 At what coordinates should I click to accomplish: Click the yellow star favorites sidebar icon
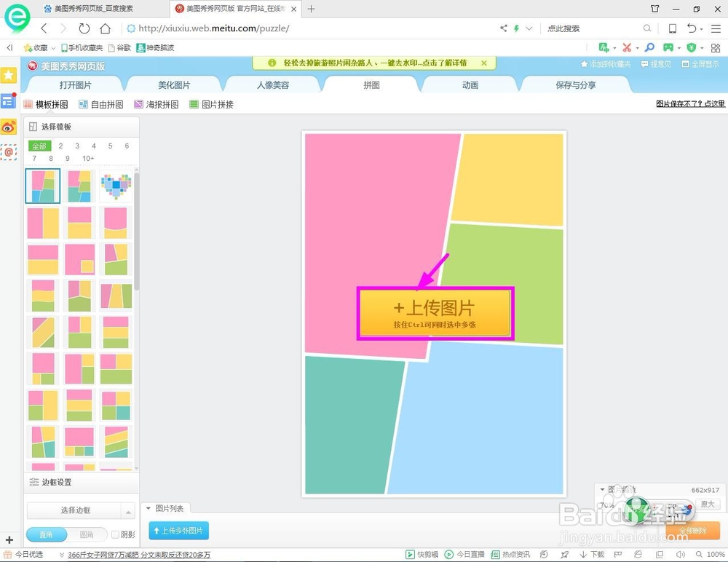point(9,75)
